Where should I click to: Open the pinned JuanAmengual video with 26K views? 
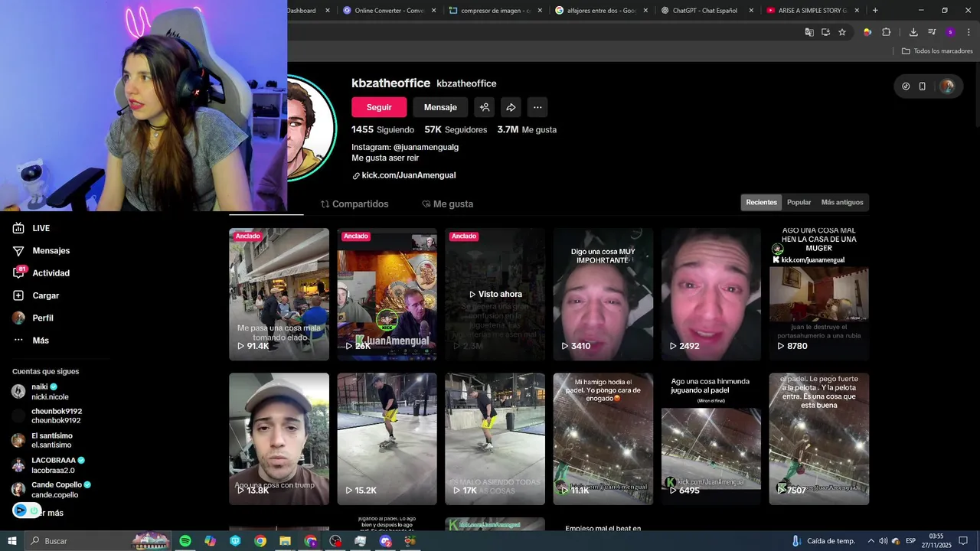pyautogui.click(x=387, y=294)
